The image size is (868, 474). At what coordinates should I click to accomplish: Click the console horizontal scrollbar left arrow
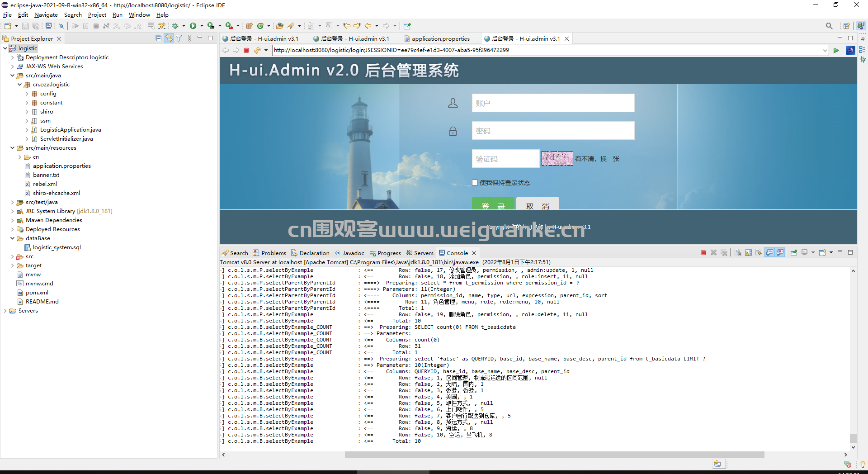point(223,455)
